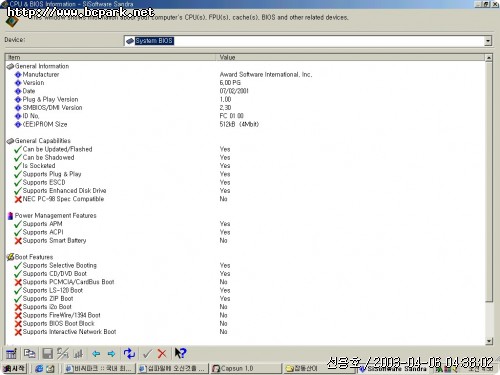
Task: Click the scroll down arrow of the list
Action: point(489,341)
